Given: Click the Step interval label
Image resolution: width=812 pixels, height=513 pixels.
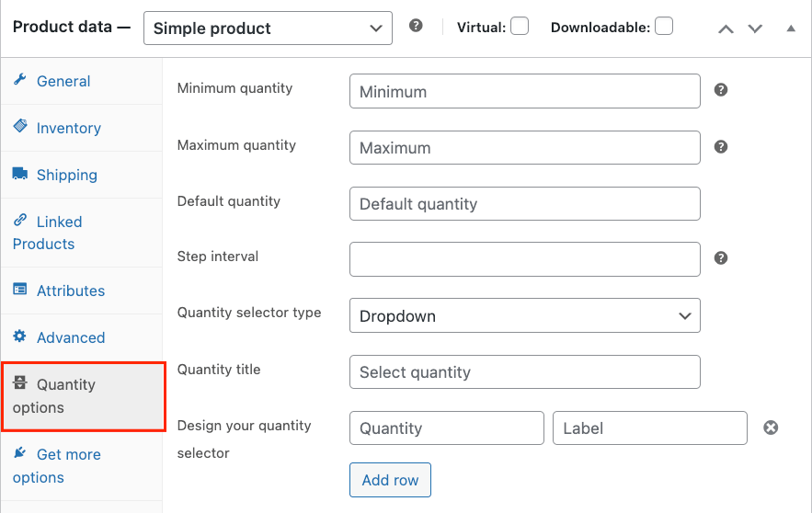Looking at the screenshot, I should point(218,256).
